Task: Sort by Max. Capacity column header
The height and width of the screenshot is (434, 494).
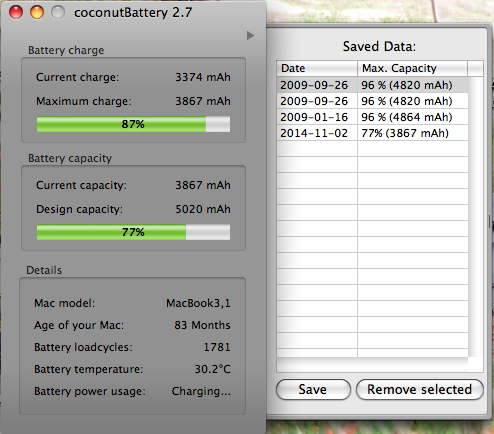Action: 412,68
